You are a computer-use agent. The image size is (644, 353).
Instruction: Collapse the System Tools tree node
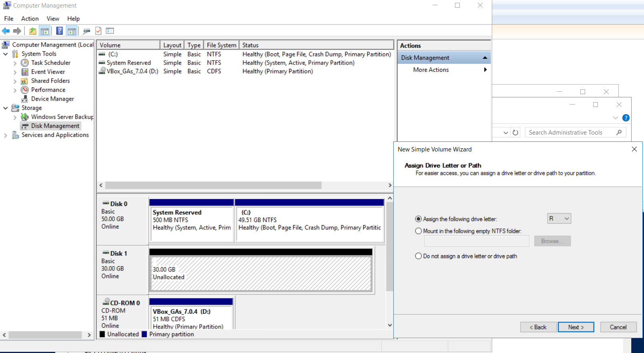[6, 54]
